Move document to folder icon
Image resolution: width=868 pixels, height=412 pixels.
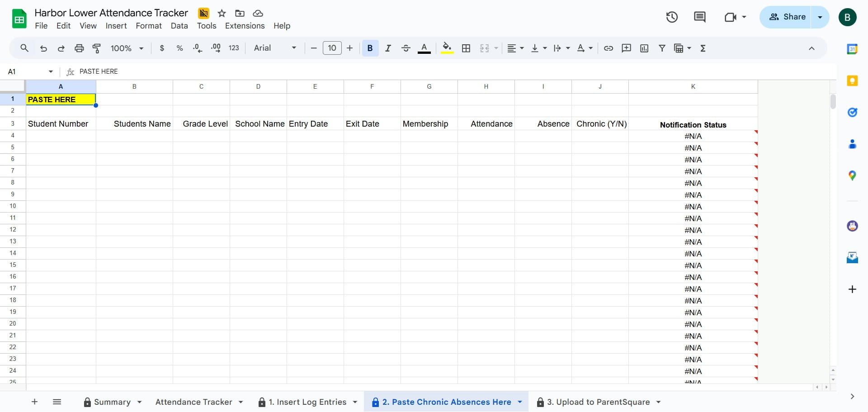pos(240,13)
